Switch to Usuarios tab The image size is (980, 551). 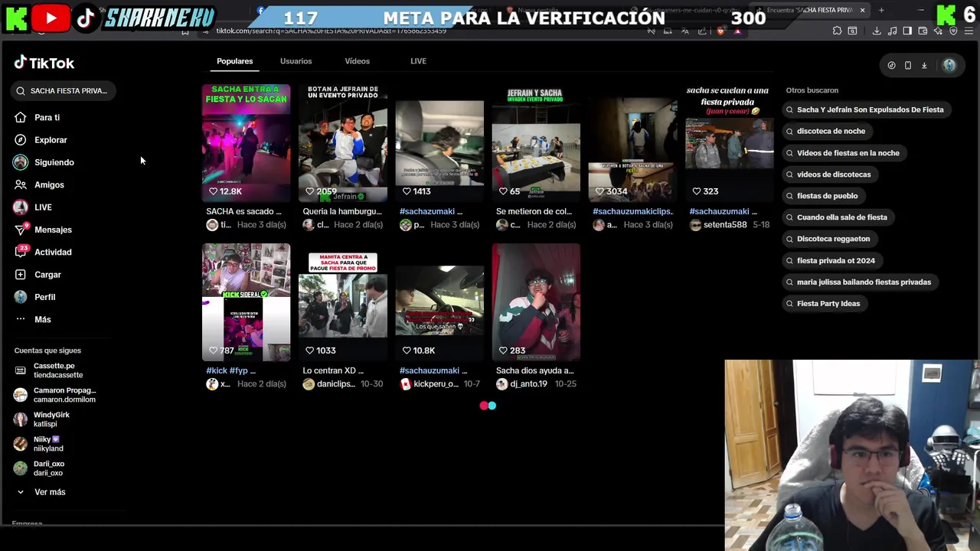tap(296, 61)
